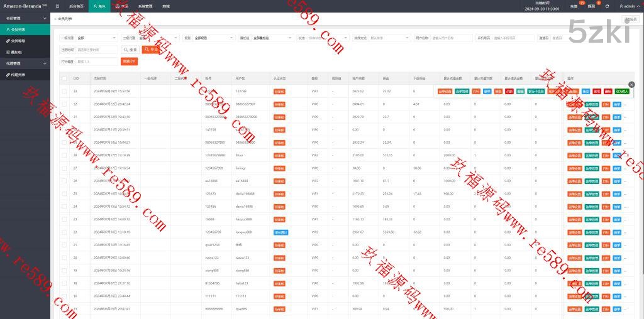This screenshot has width=644, height=319.
Task: Click the 银行卡信息 button in actions popup
Action: click(x=536, y=92)
